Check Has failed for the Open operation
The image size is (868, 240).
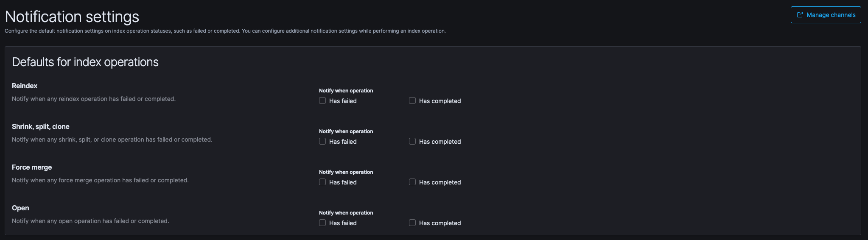click(322, 223)
